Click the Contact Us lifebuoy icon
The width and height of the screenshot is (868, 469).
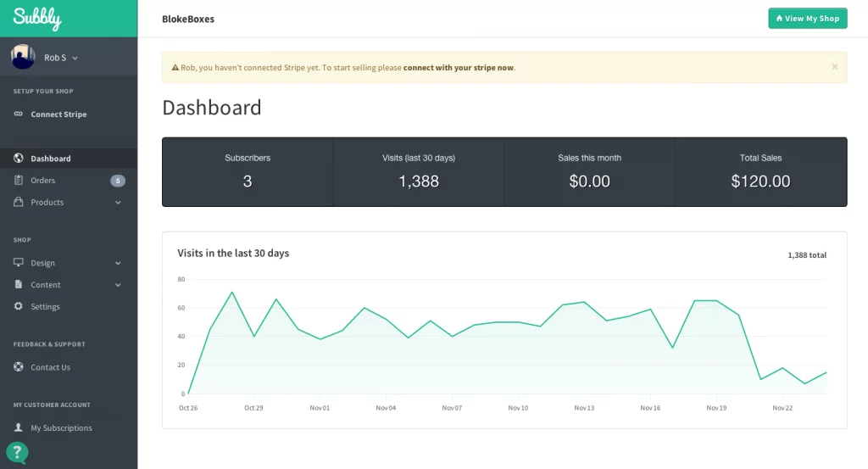tap(19, 367)
